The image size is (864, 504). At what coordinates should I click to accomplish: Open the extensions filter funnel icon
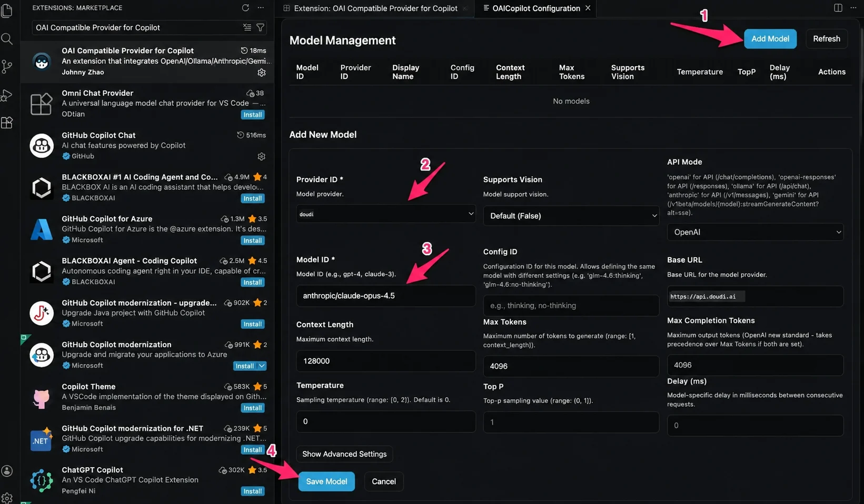point(260,27)
